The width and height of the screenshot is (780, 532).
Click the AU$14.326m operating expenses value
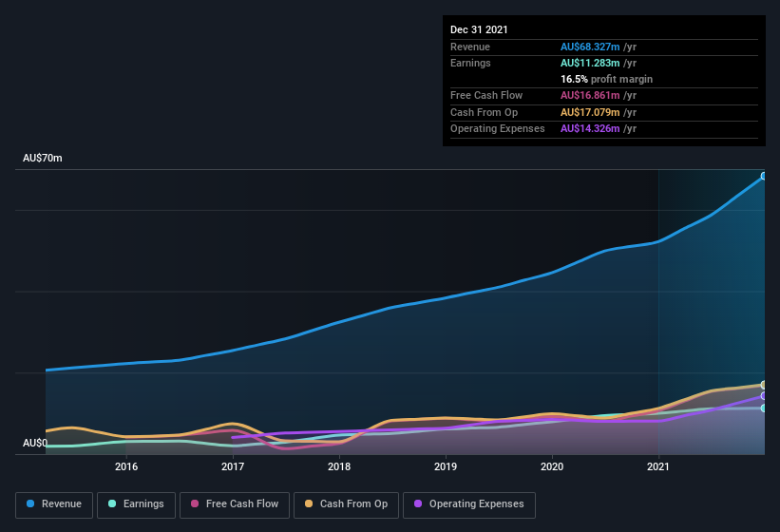click(x=590, y=129)
